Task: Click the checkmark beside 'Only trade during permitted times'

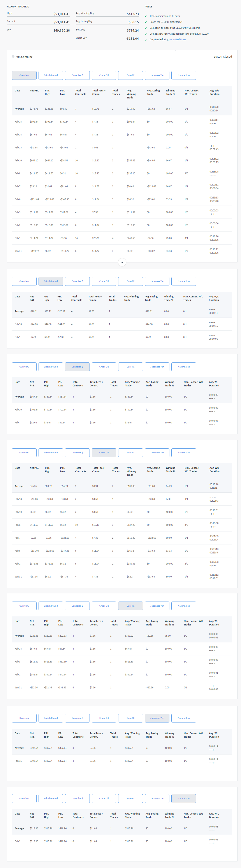Action: click(146, 40)
